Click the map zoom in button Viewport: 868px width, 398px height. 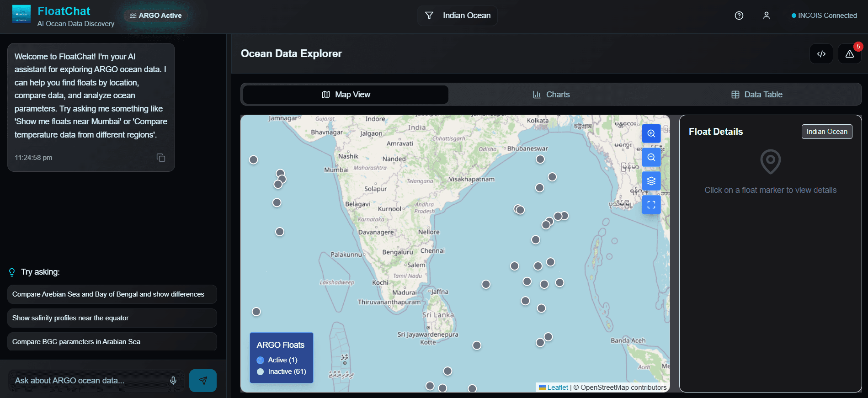pos(651,133)
